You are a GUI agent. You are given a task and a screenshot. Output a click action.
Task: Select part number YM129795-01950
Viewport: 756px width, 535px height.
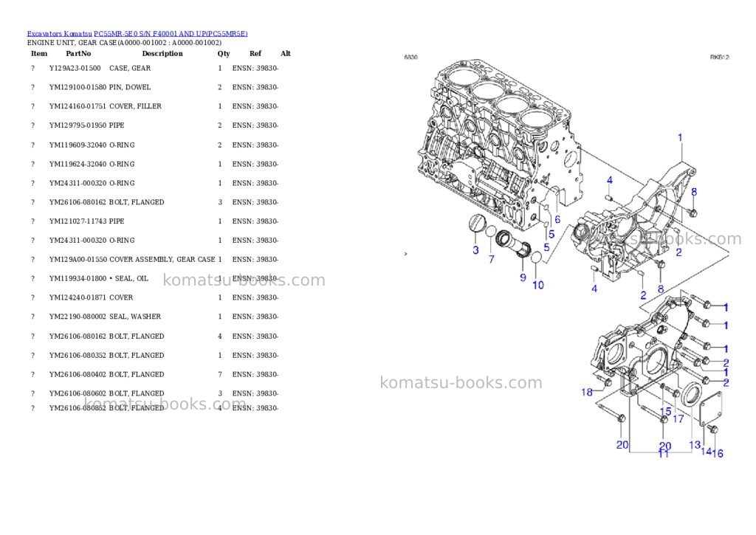tap(78, 125)
